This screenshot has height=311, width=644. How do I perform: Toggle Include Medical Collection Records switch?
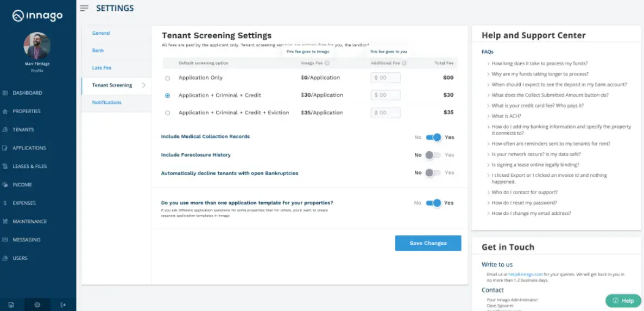(434, 138)
